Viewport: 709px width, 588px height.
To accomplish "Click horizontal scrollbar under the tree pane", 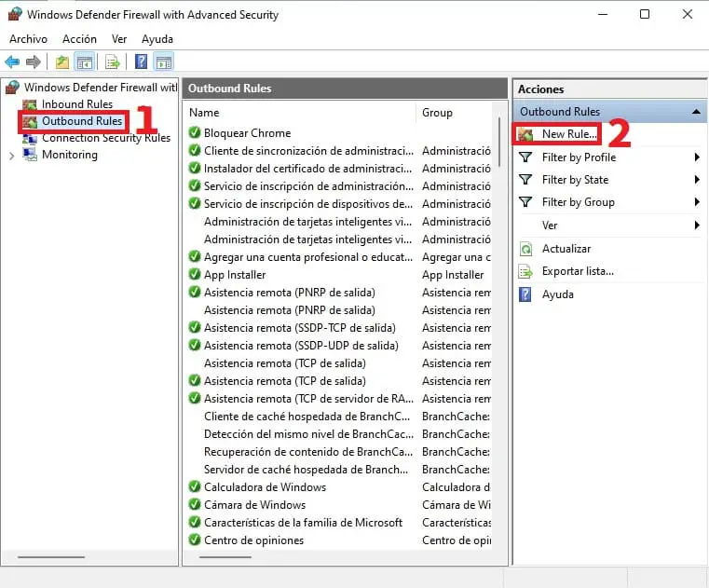I will pyautogui.click(x=51, y=557).
